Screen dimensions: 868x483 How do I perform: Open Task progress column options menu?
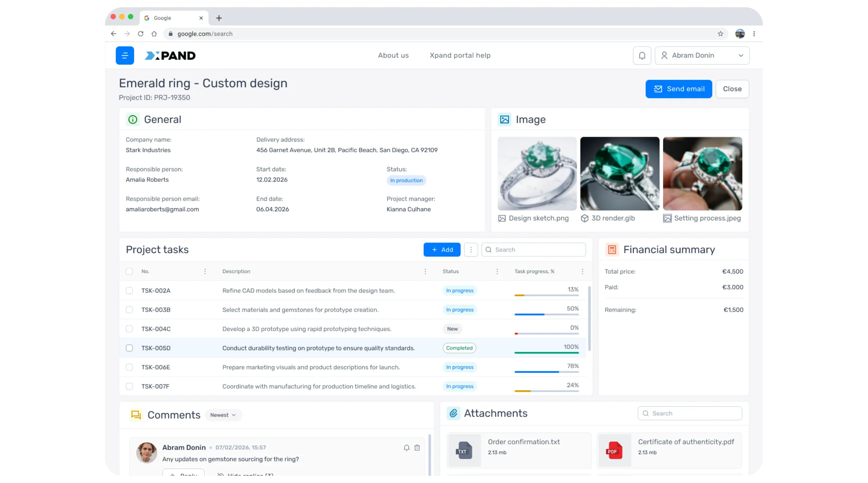click(582, 271)
